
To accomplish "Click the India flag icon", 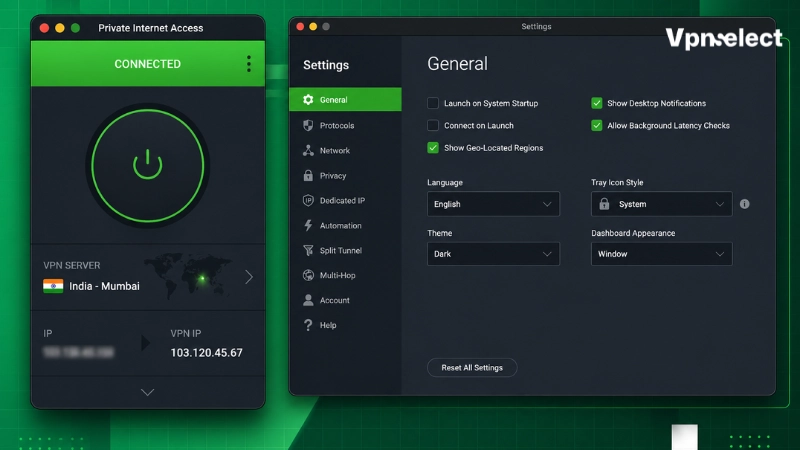I will [x=53, y=286].
